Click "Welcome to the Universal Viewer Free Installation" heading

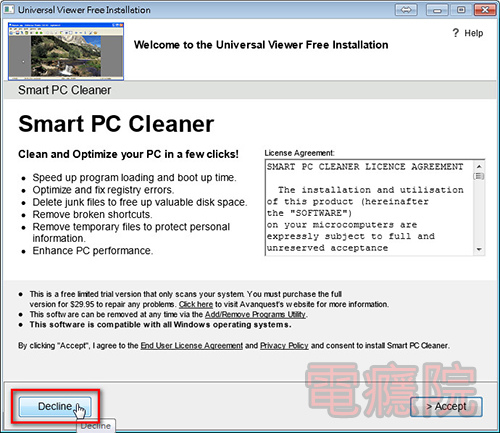(x=261, y=45)
